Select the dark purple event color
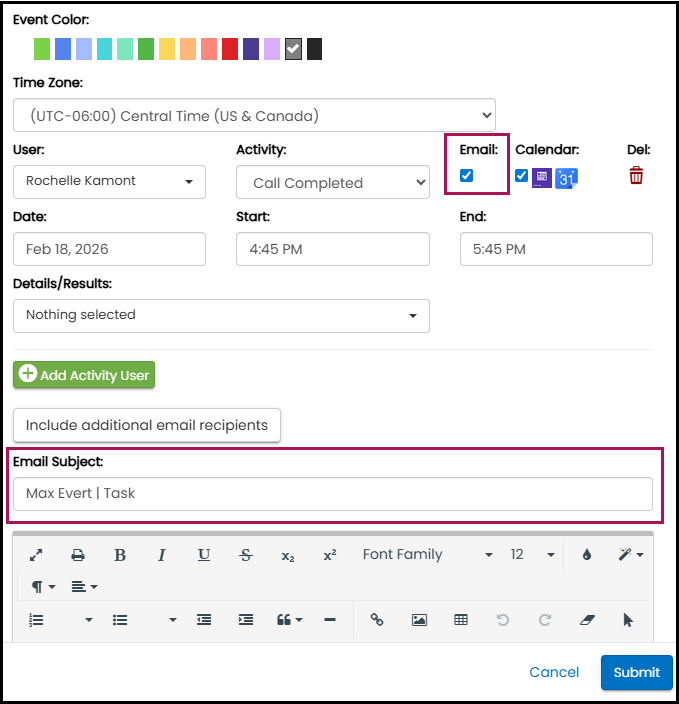Screen dimensions: 679x704 (251, 49)
